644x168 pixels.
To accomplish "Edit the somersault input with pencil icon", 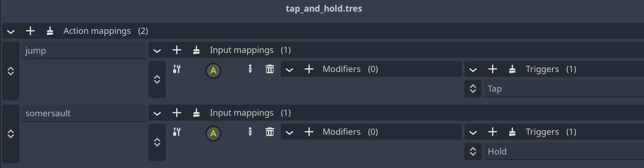I will click(x=250, y=132).
